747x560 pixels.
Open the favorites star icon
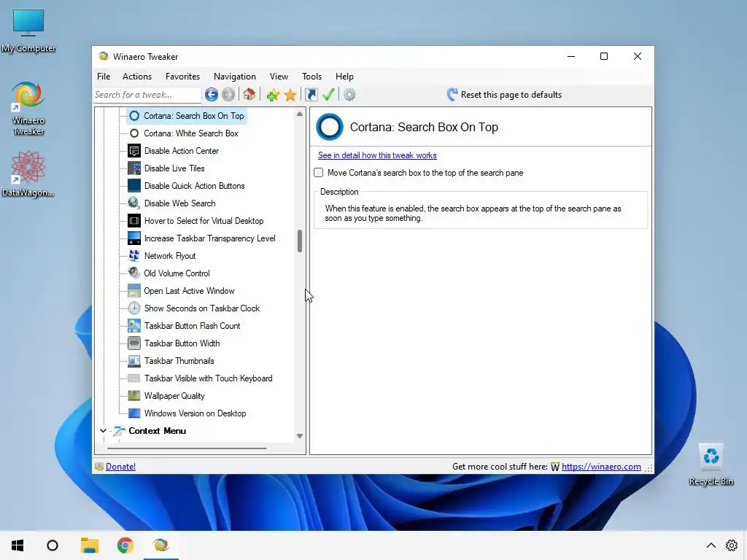point(290,95)
